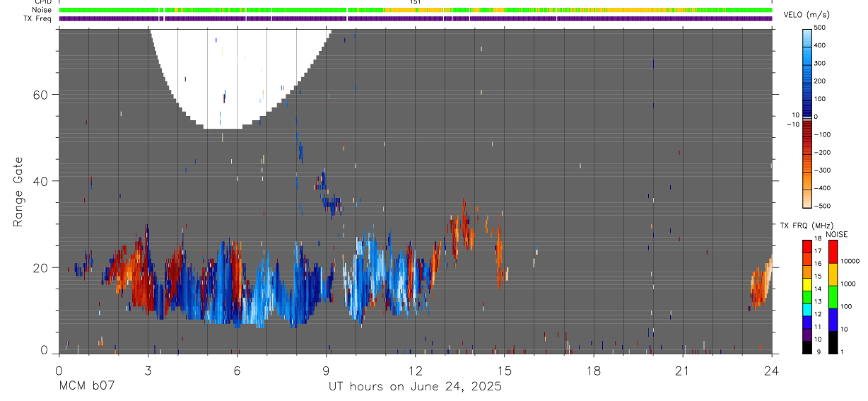Click the purple TX Freq status strip
This screenshot has height=401, width=868.
coord(416,18)
